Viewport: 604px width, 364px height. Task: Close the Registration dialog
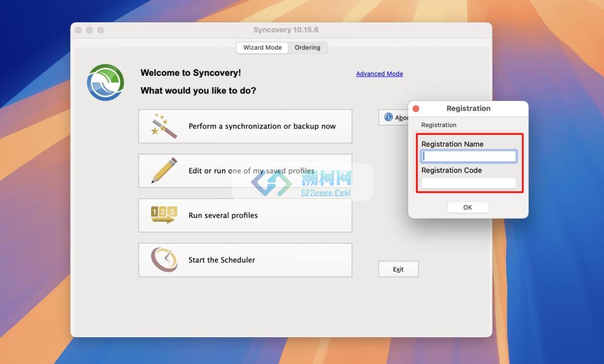click(x=416, y=108)
